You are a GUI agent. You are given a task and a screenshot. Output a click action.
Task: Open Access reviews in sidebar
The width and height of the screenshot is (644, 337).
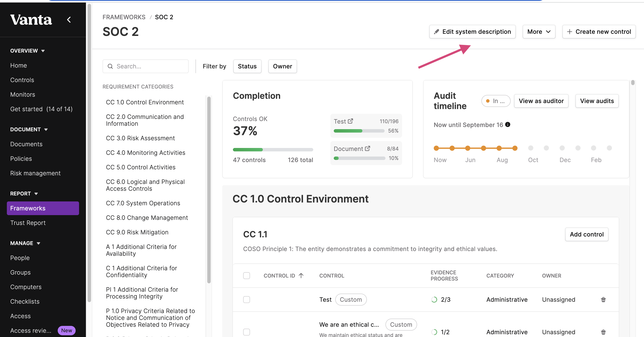tap(31, 331)
